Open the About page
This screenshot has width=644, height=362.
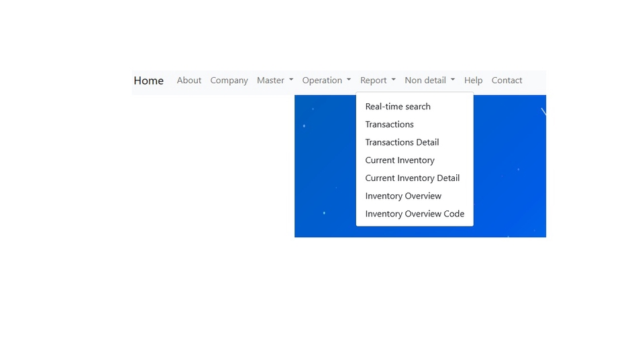pos(189,80)
